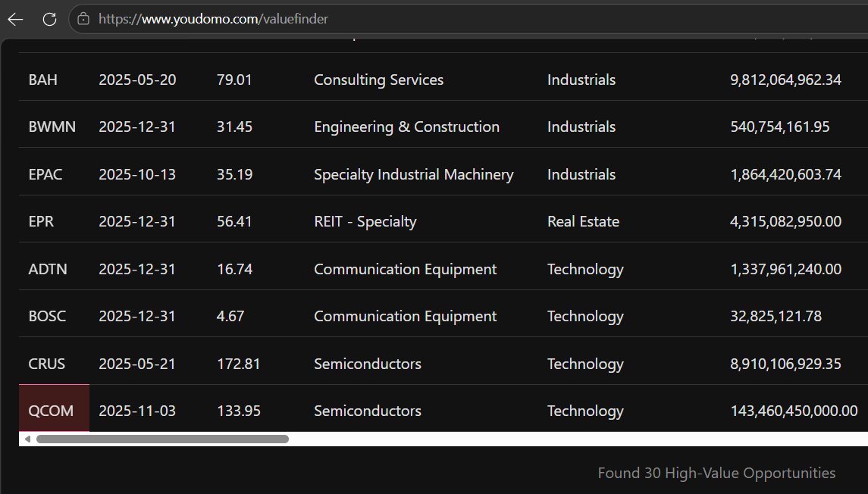The image size is (868, 494).
Task: Click Semiconductors in QCOM row
Action: click(x=368, y=411)
